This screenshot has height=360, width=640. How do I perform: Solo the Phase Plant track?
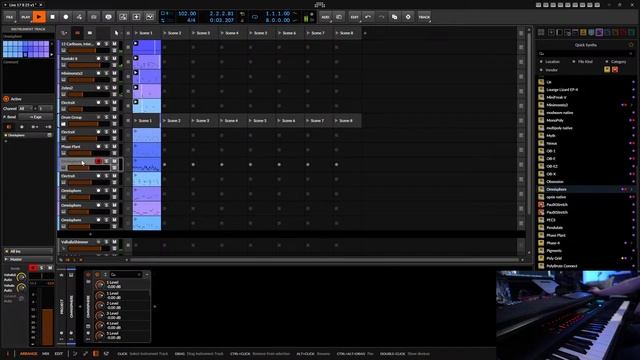pos(107,147)
